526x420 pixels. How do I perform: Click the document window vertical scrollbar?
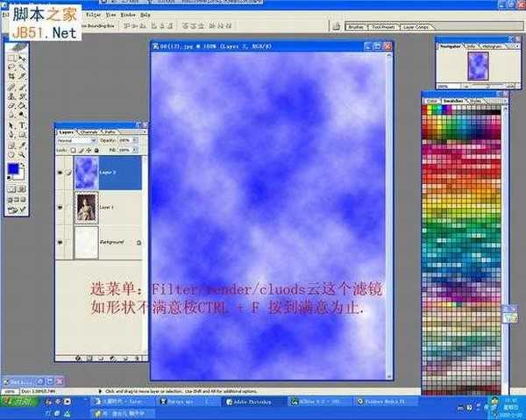point(389,216)
